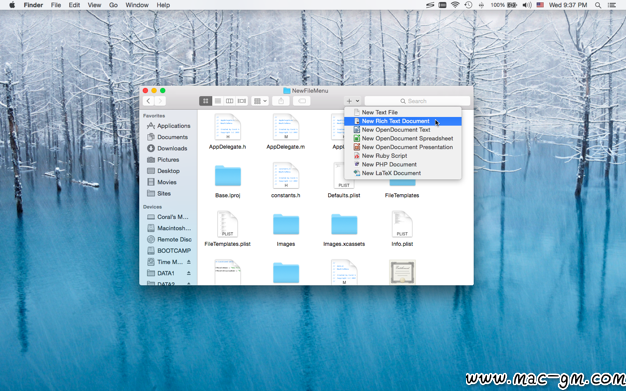Click the Finder search field
Viewport: 626px width, 391px height.
pos(417,101)
